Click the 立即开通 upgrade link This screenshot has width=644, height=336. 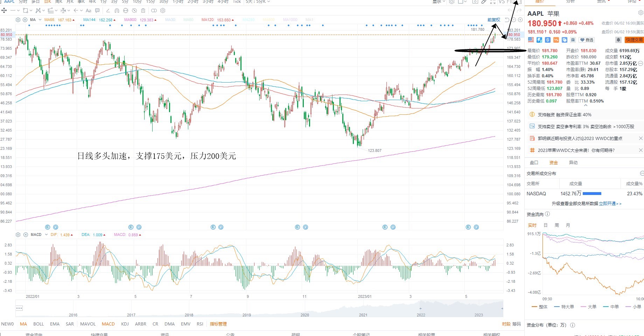click(x=610, y=203)
